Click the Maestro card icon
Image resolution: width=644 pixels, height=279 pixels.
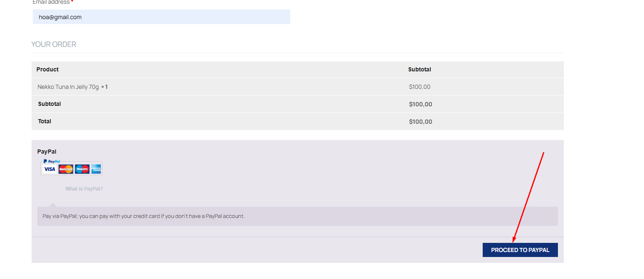click(x=82, y=169)
